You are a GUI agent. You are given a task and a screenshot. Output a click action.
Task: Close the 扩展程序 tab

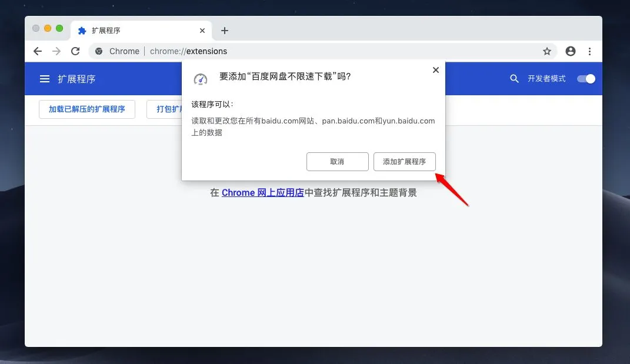202,31
